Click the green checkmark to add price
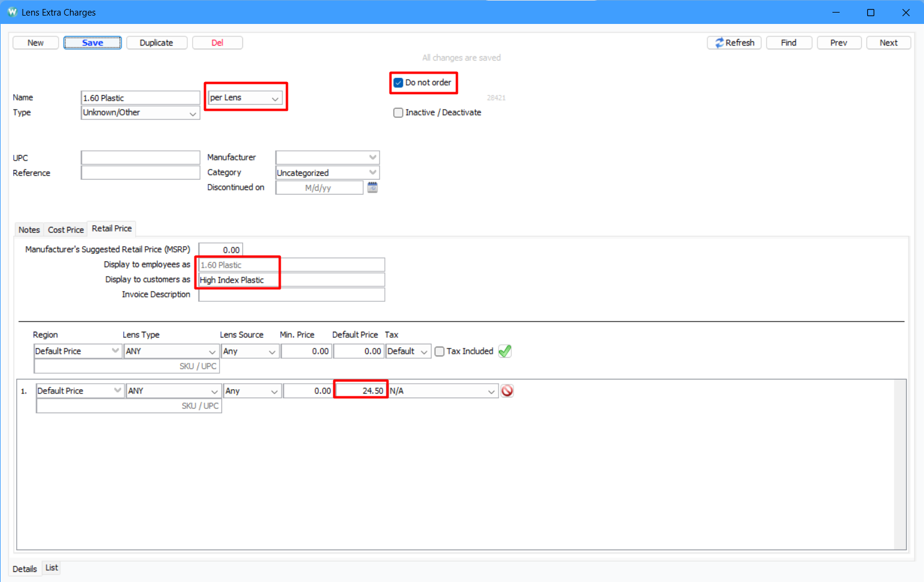Image resolution: width=924 pixels, height=582 pixels. (504, 351)
